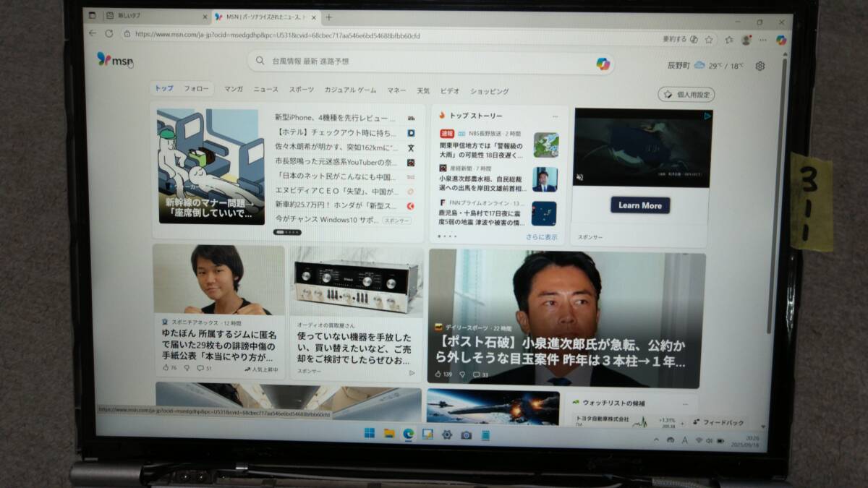Reload the page with the refresh icon
The width and height of the screenshot is (868, 488).
[109, 33]
